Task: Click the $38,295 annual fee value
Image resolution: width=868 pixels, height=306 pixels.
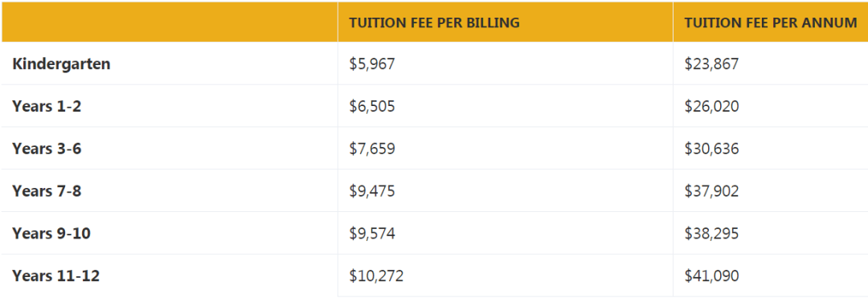Action: tap(711, 234)
